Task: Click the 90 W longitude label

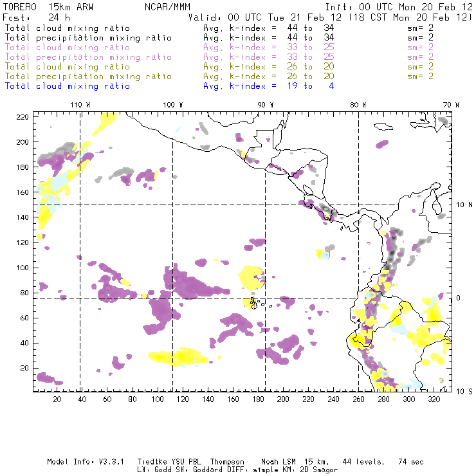Action: click(x=266, y=104)
